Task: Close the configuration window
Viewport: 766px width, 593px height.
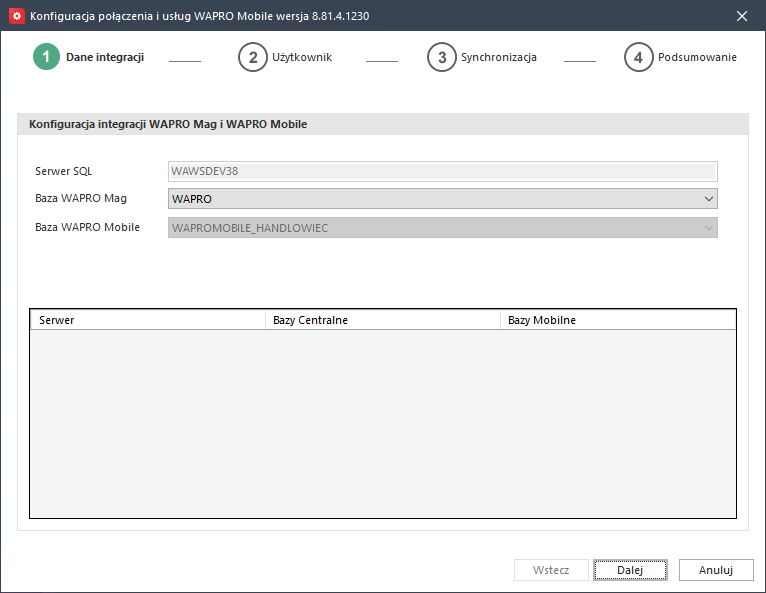Action: [742, 16]
